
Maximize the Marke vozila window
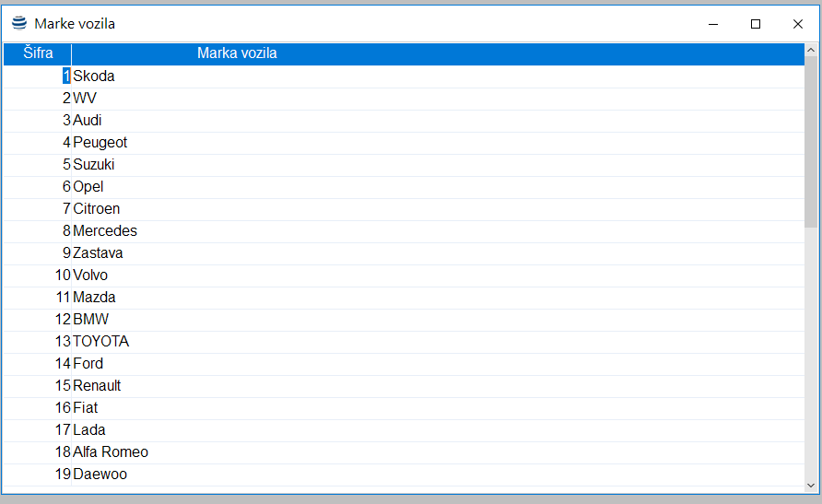(756, 24)
